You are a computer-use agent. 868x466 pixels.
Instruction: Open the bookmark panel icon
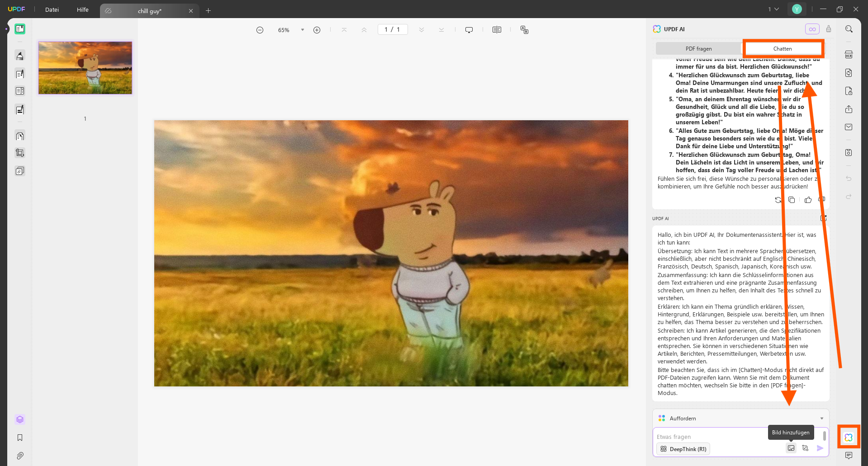point(20,438)
